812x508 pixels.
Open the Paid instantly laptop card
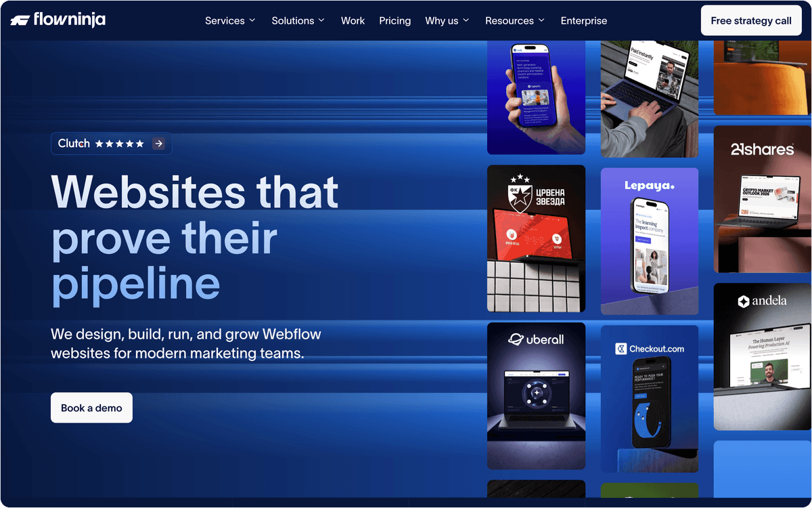(650, 99)
